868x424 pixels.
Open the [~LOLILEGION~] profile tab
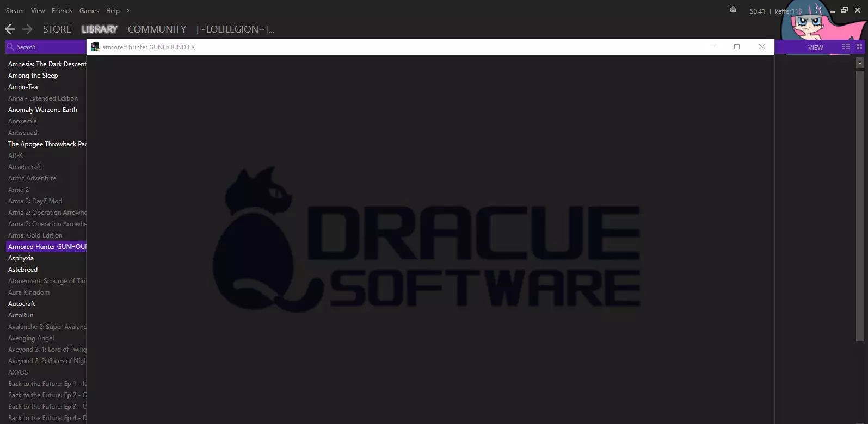coord(236,29)
